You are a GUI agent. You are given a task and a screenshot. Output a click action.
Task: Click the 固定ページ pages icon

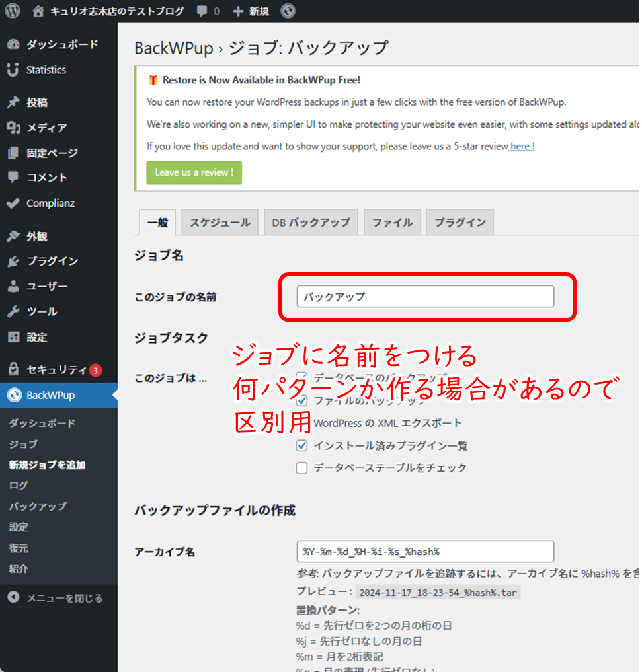pos(14,153)
